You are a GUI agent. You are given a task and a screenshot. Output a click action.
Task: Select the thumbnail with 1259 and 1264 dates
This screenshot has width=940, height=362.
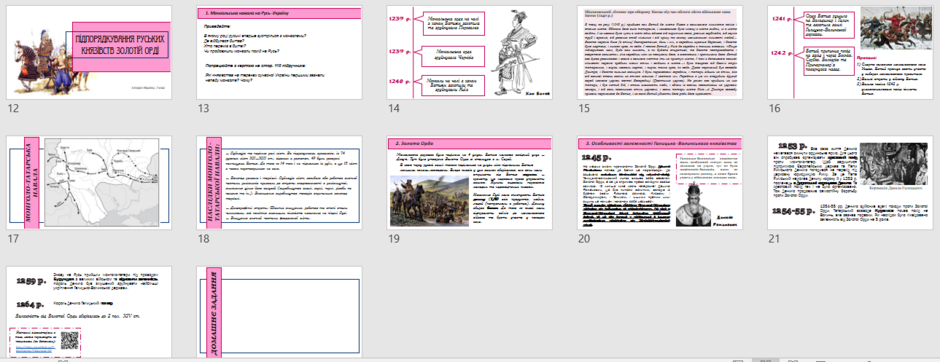click(x=89, y=312)
